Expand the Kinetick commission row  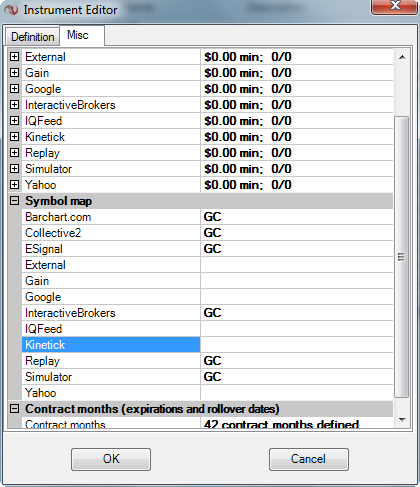click(x=14, y=137)
